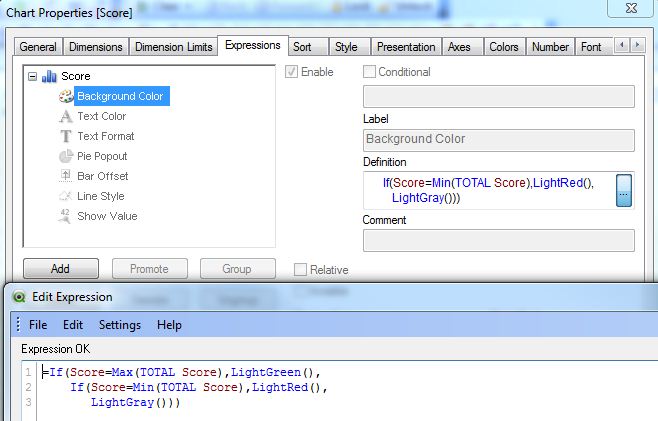The image size is (658, 421).
Task: Click the Text Color letter A icon
Action: [65, 116]
